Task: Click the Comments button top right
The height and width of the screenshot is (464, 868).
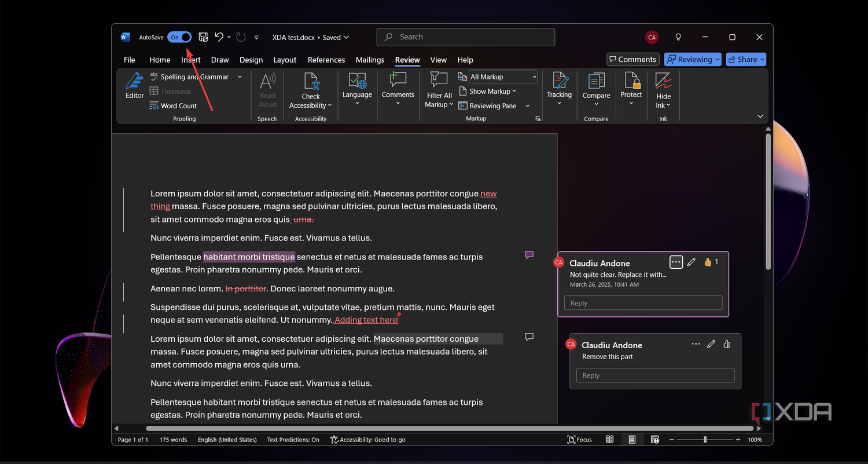Action: (632, 59)
